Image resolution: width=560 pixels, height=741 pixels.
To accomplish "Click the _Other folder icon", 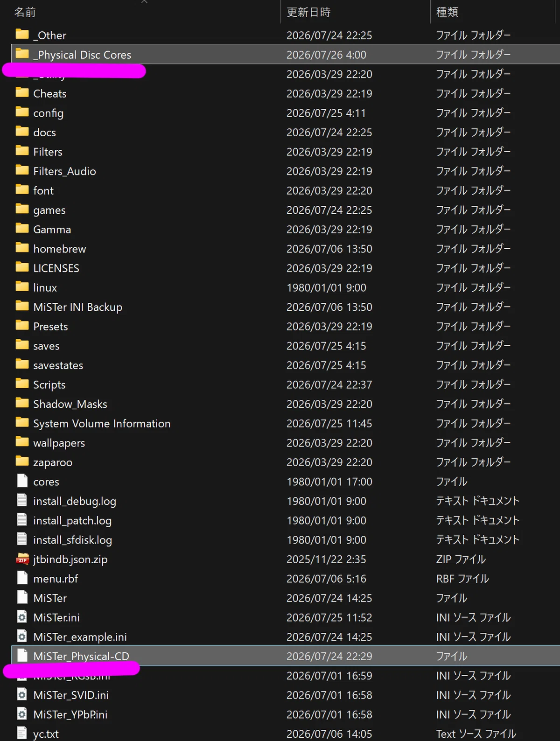I will [x=22, y=34].
